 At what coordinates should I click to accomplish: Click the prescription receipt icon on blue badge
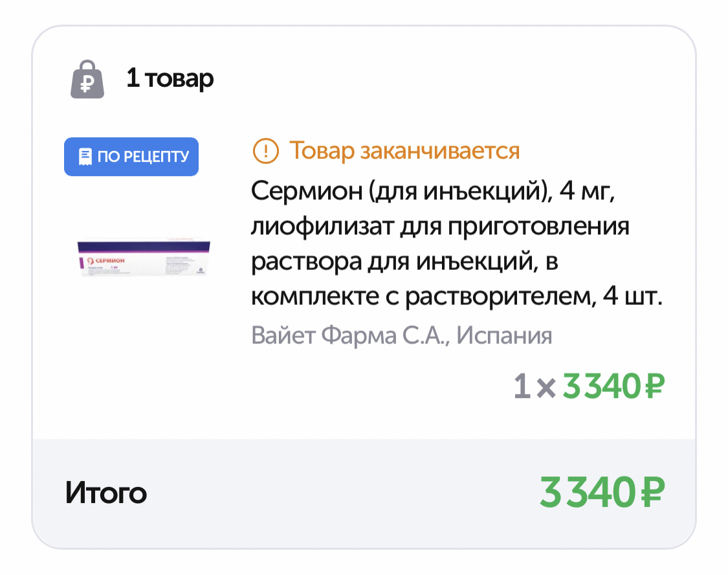[84, 156]
